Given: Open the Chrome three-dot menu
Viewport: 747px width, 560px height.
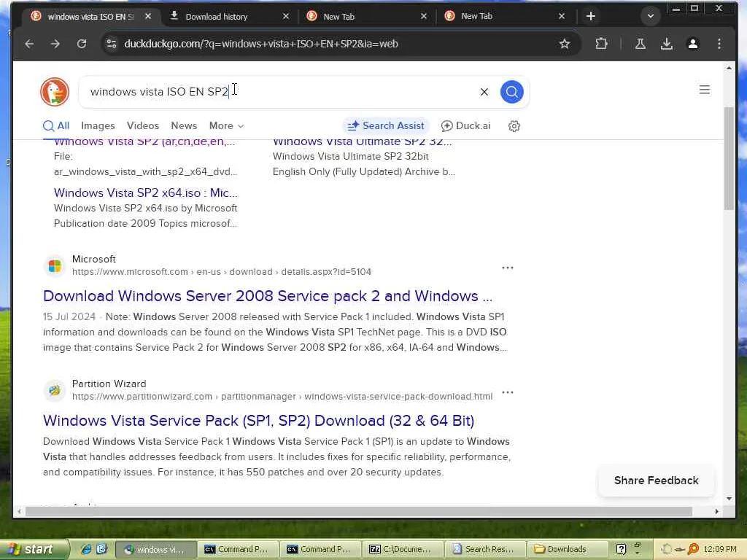Looking at the screenshot, I should pos(719,44).
